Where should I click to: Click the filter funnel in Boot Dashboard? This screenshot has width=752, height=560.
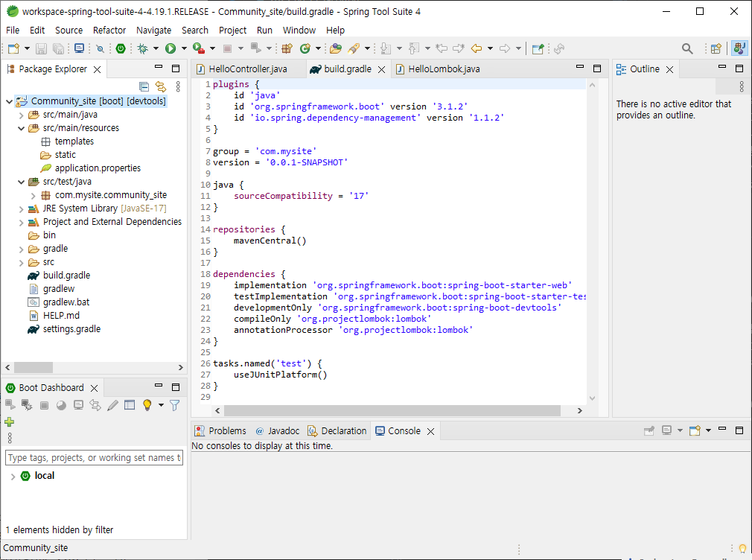174,406
